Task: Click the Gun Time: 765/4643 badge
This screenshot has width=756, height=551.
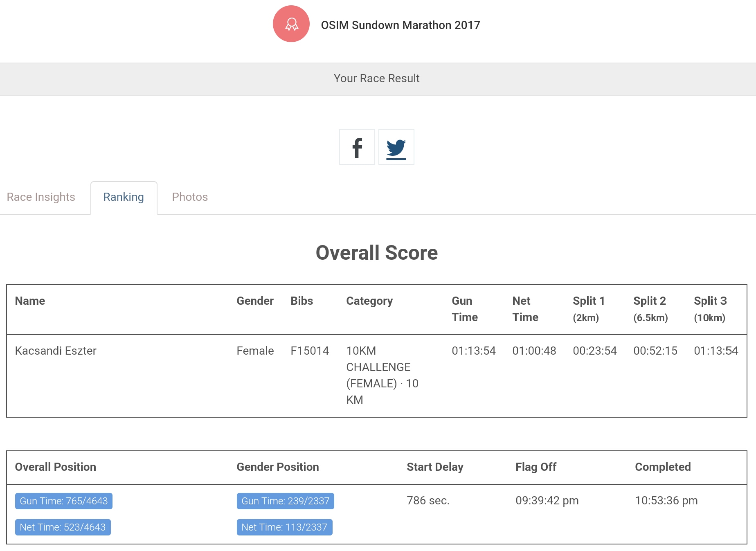Action: point(64,501)
